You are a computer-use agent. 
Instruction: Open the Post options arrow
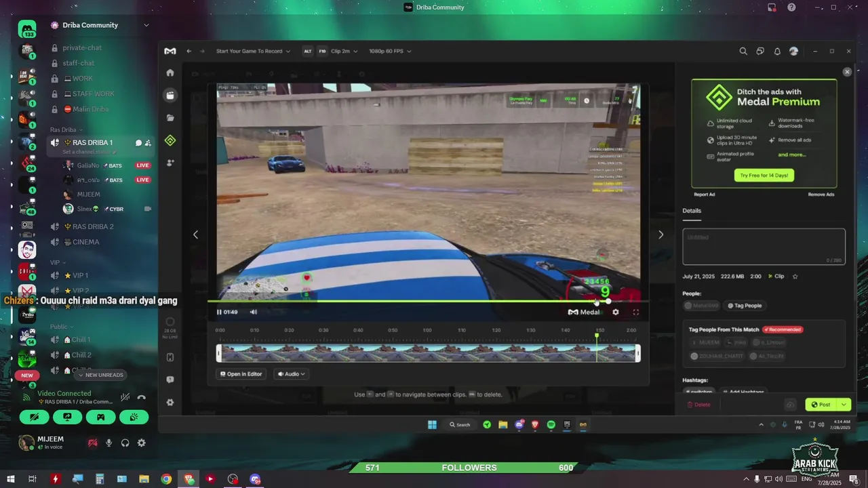(844, 405)
